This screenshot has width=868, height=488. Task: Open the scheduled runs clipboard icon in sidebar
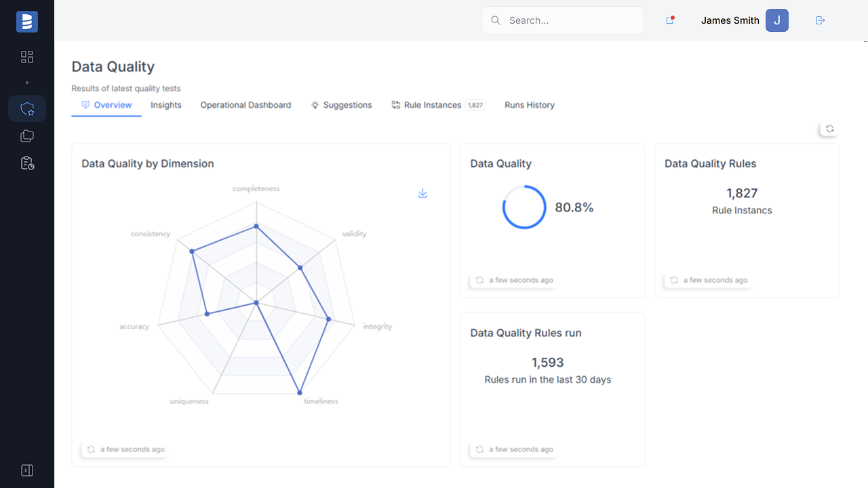pos(27,163)
